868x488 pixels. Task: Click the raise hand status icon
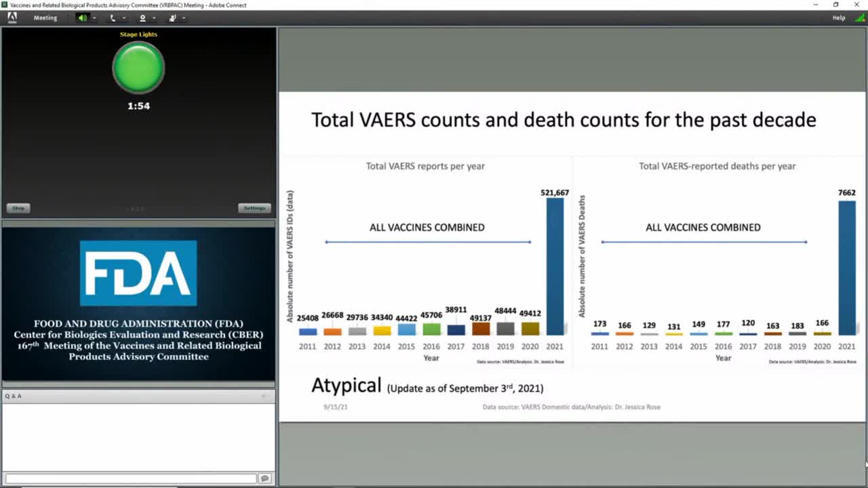pyautogui.click(x=172, y=18)
